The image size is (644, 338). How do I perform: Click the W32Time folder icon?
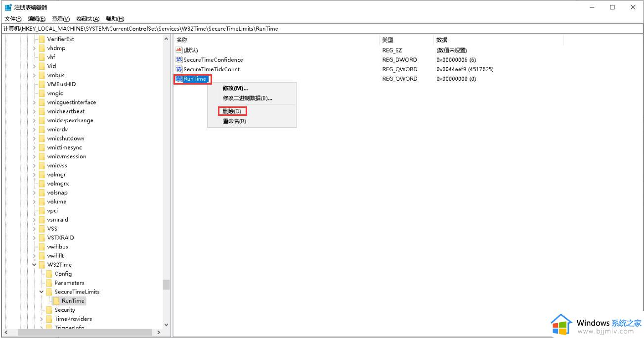pyautogui.click(x=42, y=265)
